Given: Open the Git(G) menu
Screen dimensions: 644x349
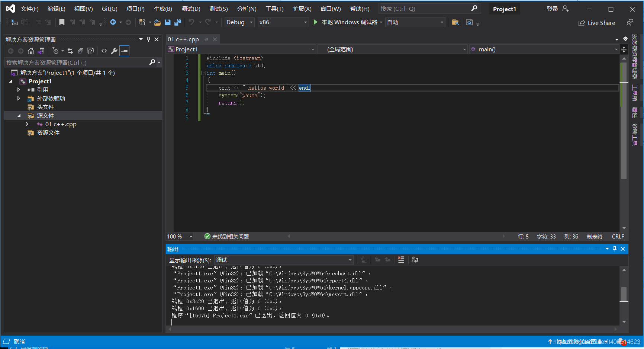Looking at the screenshot, I should click(x=110, y=9).
